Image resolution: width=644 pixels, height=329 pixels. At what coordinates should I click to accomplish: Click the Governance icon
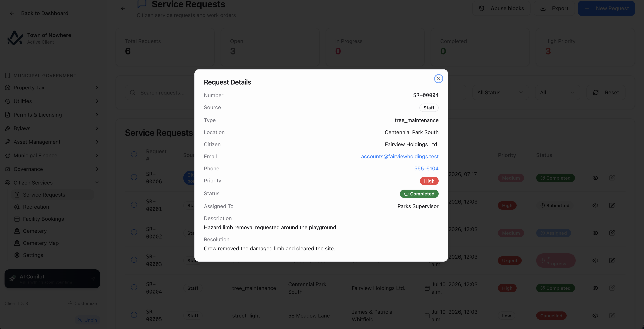pyautogui.click(x=8, y=169)
